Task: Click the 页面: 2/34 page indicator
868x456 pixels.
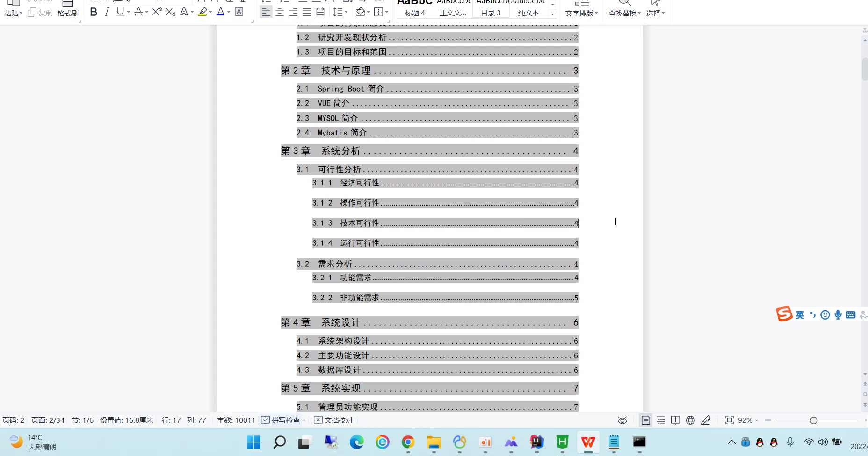Action: point(48,420)
